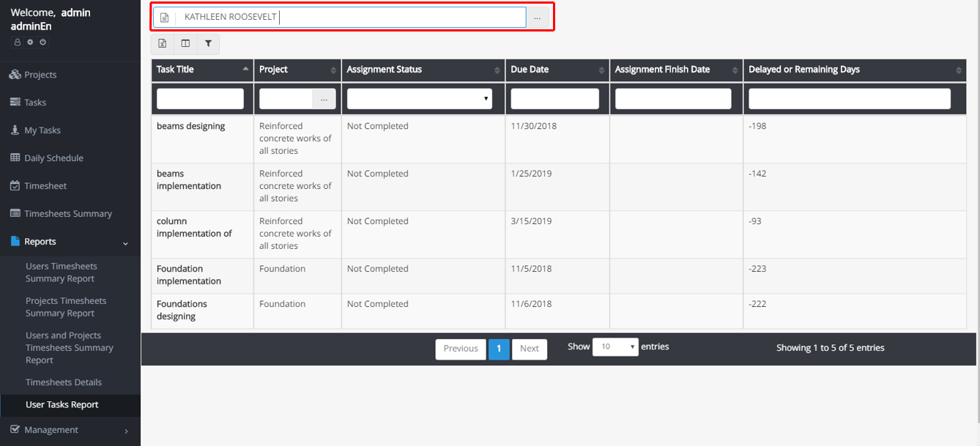
Task: Go to page 1
Action: pos(499,349)
